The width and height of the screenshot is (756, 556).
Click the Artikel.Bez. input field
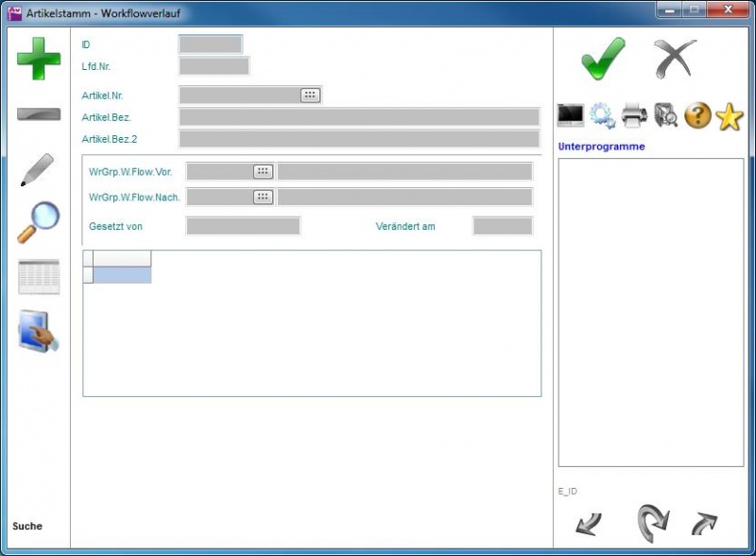(359, 117)
